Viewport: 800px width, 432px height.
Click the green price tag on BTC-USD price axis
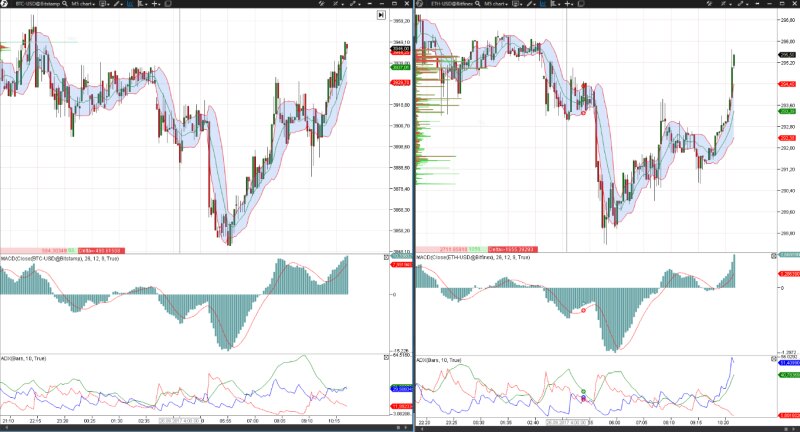pyautogui.click(x=401, y=67)
